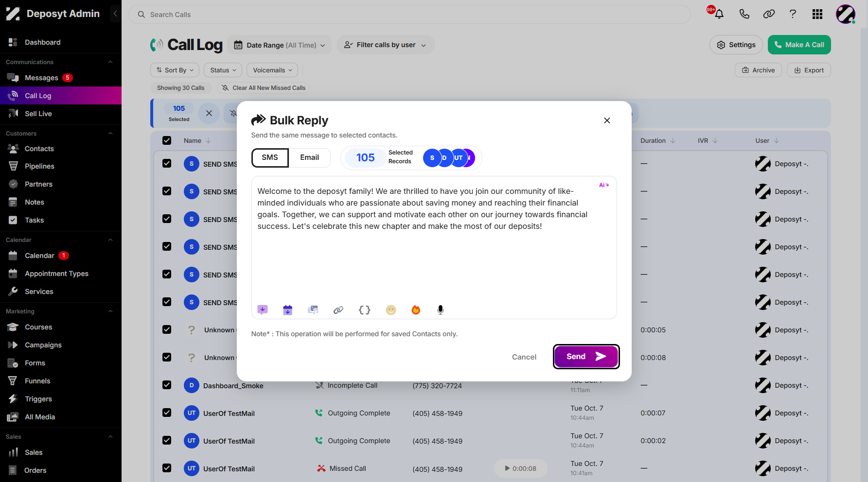The image size is (868, 482).
Task: Uncheck checkbox of the 0:00:07 UserOf TestMail row
Action: pos(167,413)
